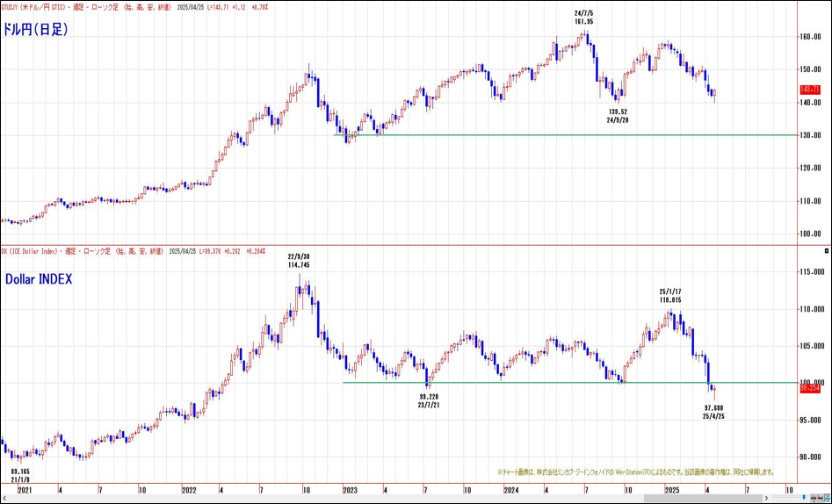Click the blue ドル円(日足) chart title
The width and height of the screenshot is (832, 504).
pyautogui.click(x=36, y=29)
